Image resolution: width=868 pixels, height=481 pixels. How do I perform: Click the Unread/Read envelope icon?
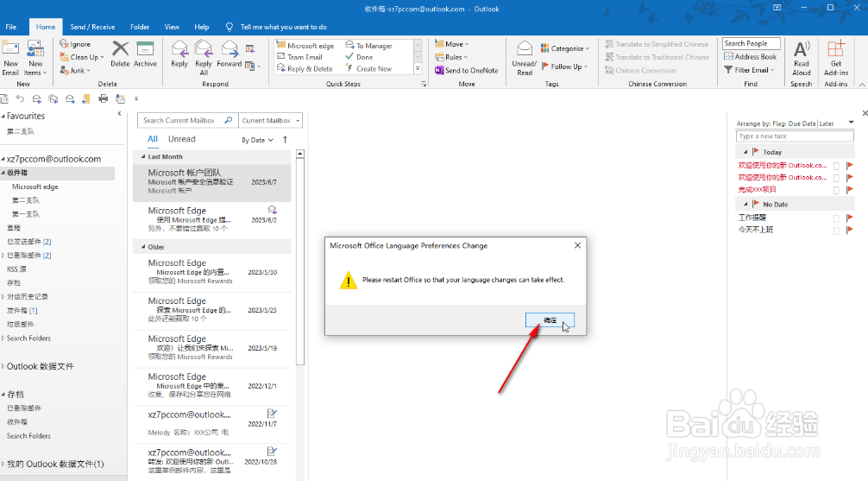(525, 49)
